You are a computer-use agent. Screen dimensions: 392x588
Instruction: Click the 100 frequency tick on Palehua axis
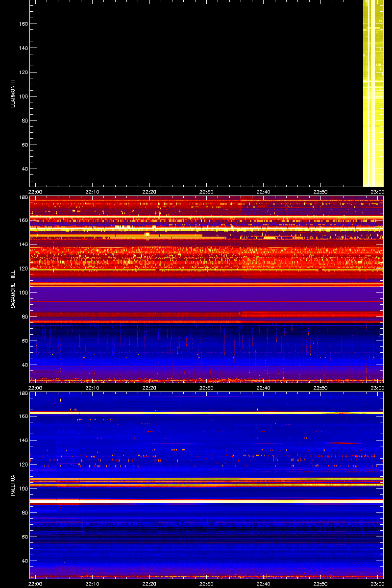[23, 488]
